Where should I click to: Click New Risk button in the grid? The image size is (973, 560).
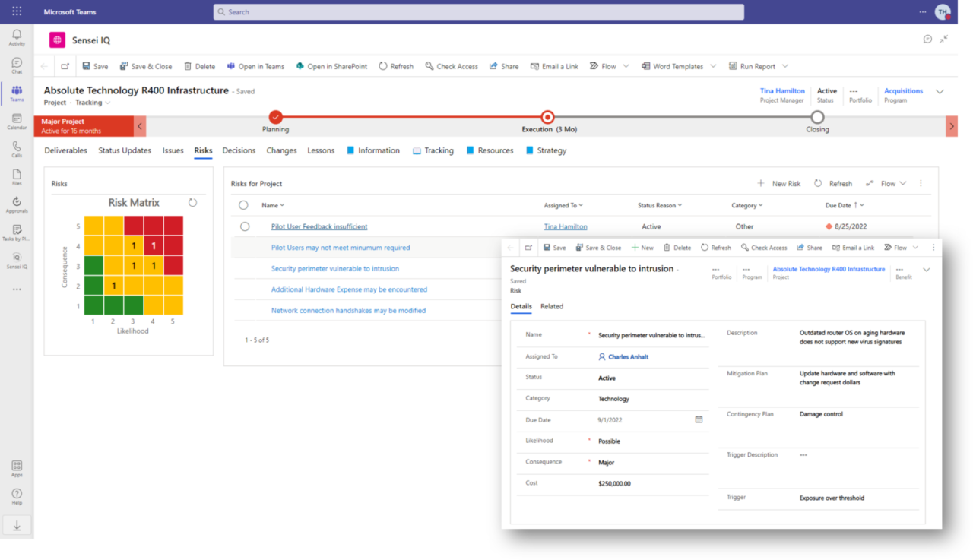click(x=778, y=183)
